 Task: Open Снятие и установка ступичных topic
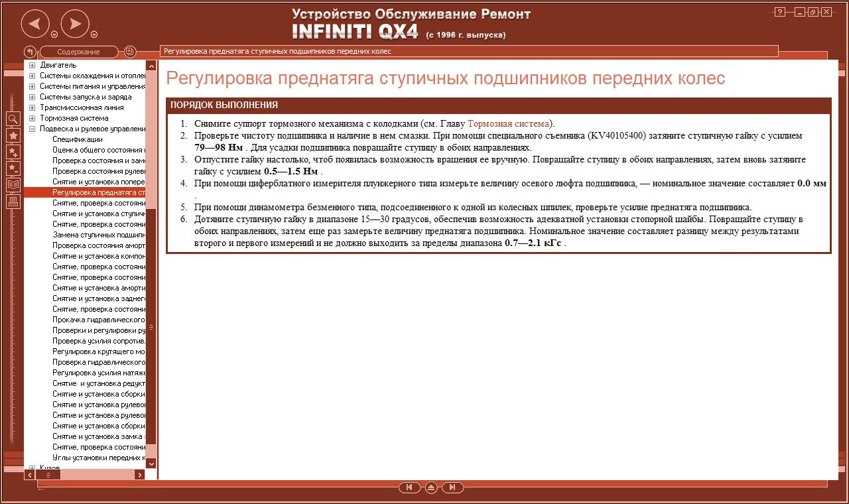pyautogui.click(x=99, y=214)
